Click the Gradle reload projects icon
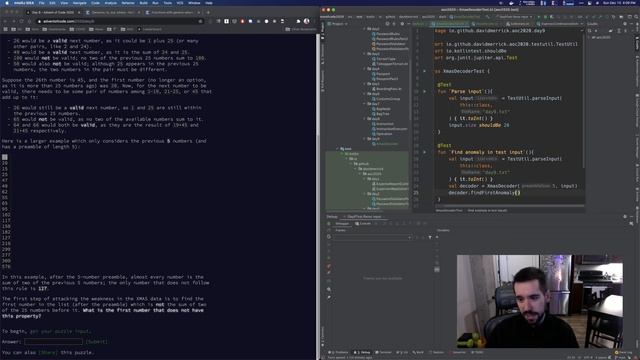640x360 pixels. [x=590, y=30]
